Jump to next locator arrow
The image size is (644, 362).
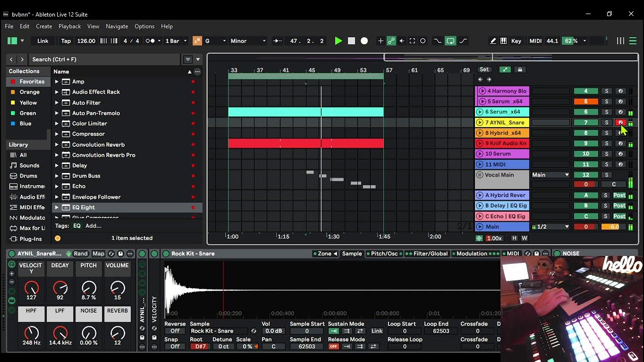tap(489, 79)
